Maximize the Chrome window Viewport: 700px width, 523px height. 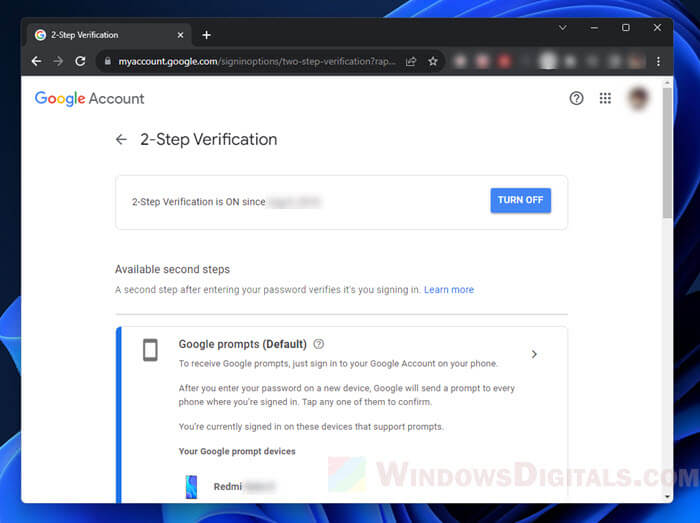(x=626, y=28)
